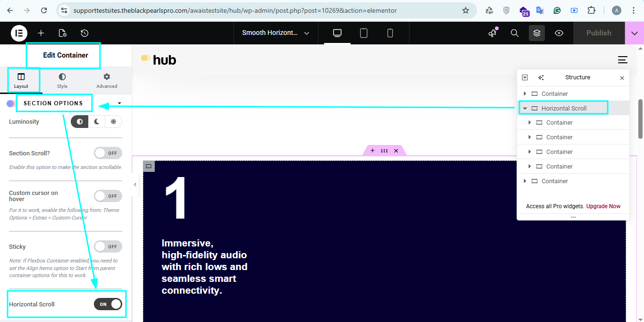Image resolution: width=644 pixels, height=322 pixels.
Task: Click the Structure AI sparkle icon
Action: pyautogui.click(x=541, y=77)
